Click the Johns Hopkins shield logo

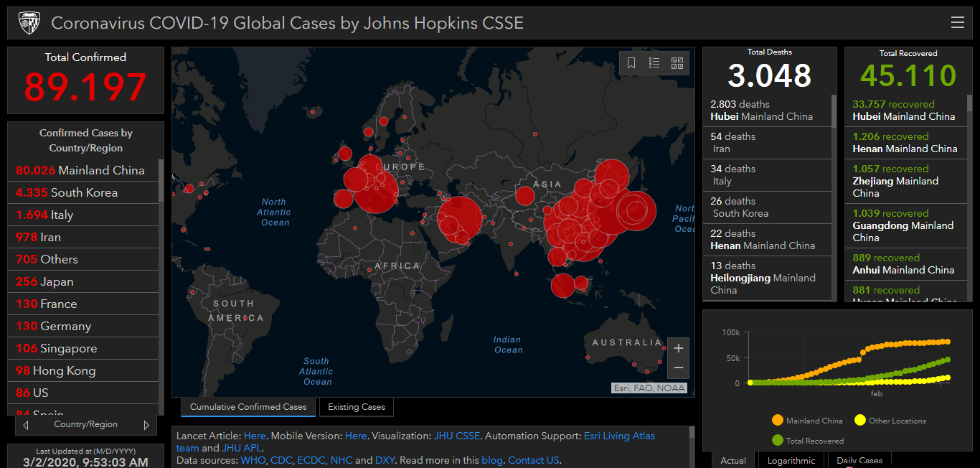[x=29, y=23]
